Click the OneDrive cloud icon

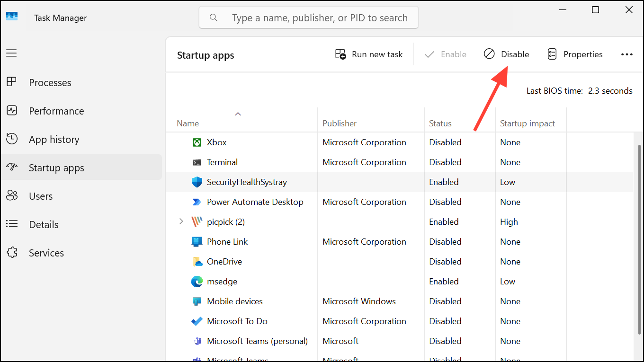tap(196, 261)
